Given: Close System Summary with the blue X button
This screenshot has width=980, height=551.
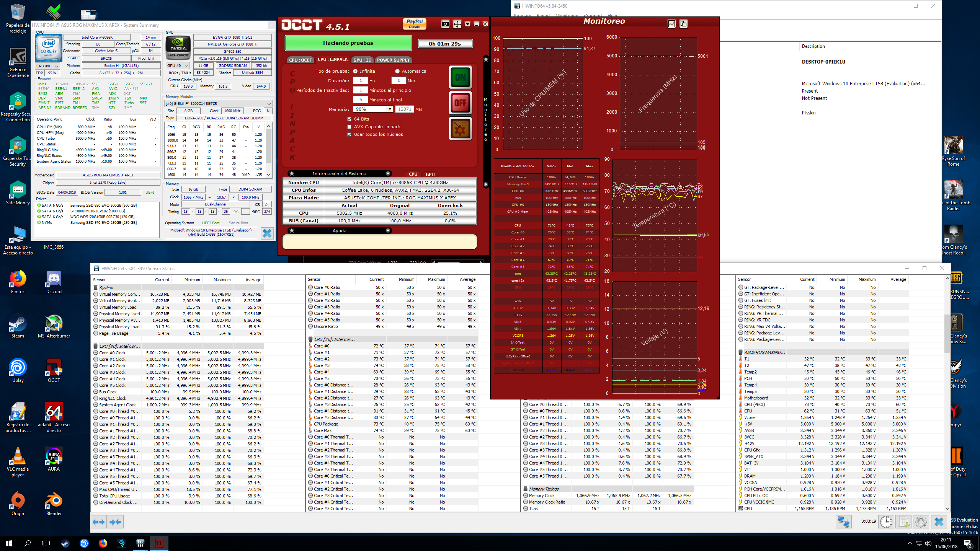Looking at the screenshot, I should click(x=267, y=233).
